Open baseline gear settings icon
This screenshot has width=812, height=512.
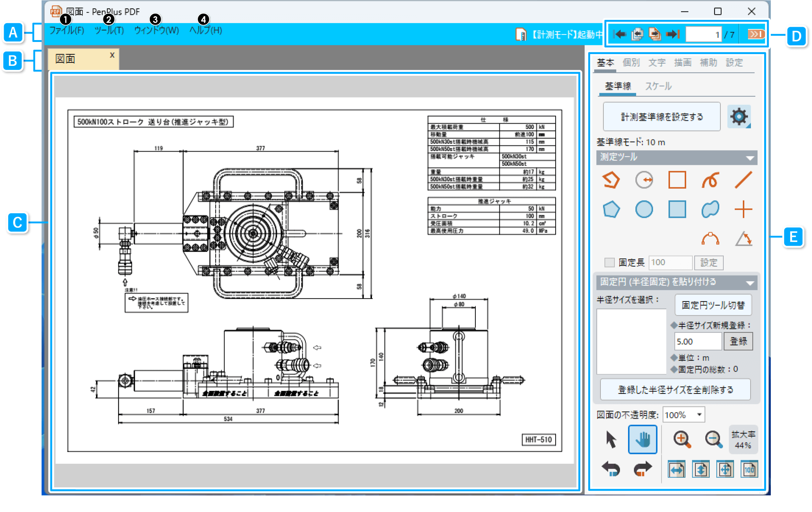click(738, 117)
